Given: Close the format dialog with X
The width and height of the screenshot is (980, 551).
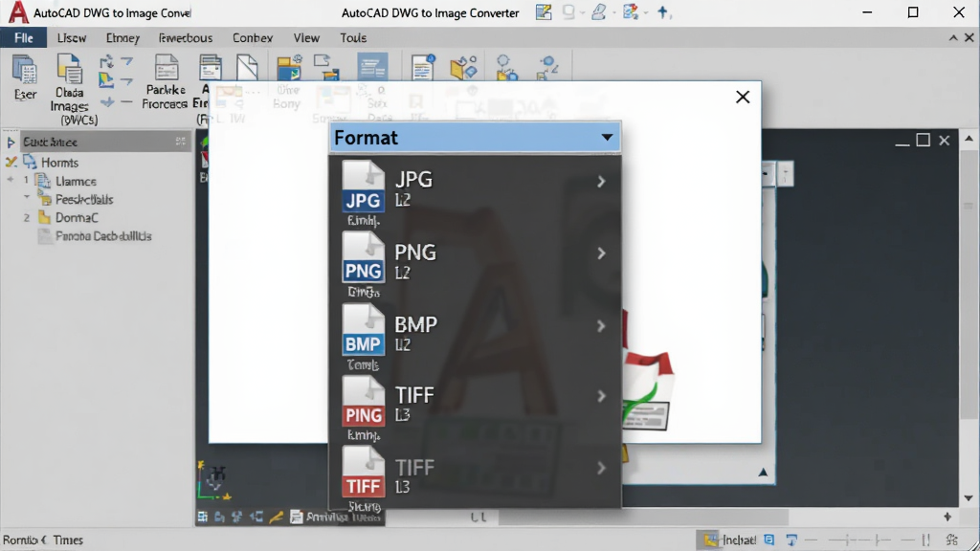Looking at the screenshot, I should [743, 97].
